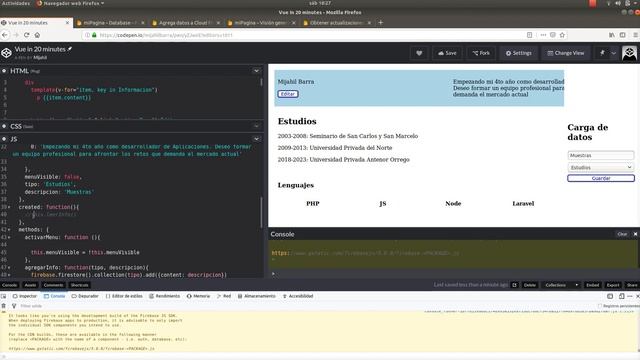Viewport: 640px width, 360px height.
Task: Click Clear button in CodePen console
Action: coord(622,234)
